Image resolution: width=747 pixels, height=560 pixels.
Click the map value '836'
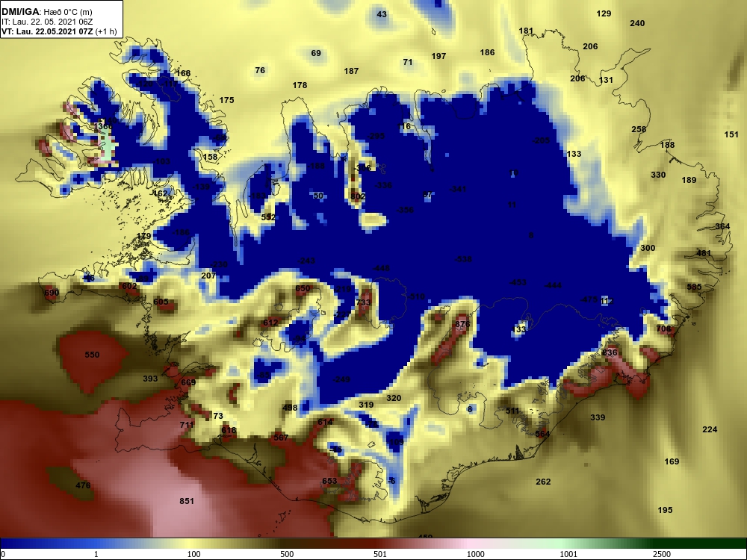coord(610,352)
